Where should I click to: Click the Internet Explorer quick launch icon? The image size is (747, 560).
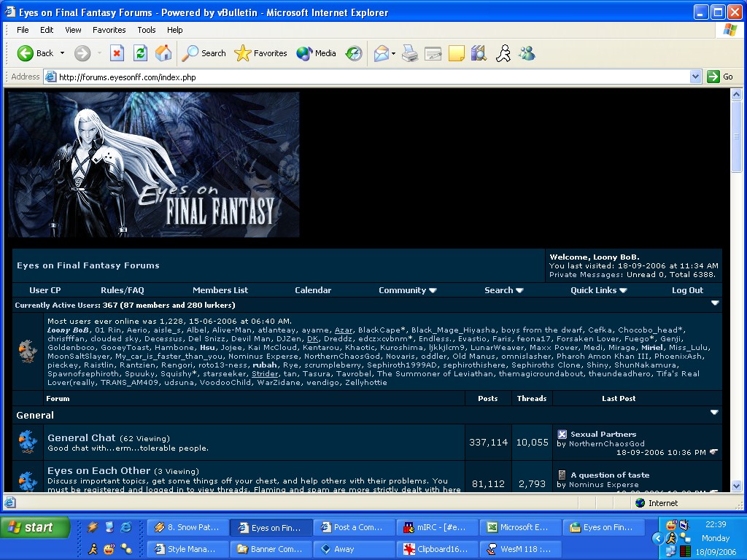coord(126,526)
